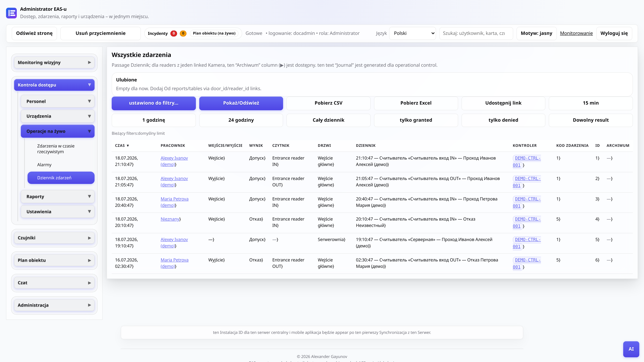644x362 pixels.
Task: Select the tylko denied filter
Action: tap(503, 120)
